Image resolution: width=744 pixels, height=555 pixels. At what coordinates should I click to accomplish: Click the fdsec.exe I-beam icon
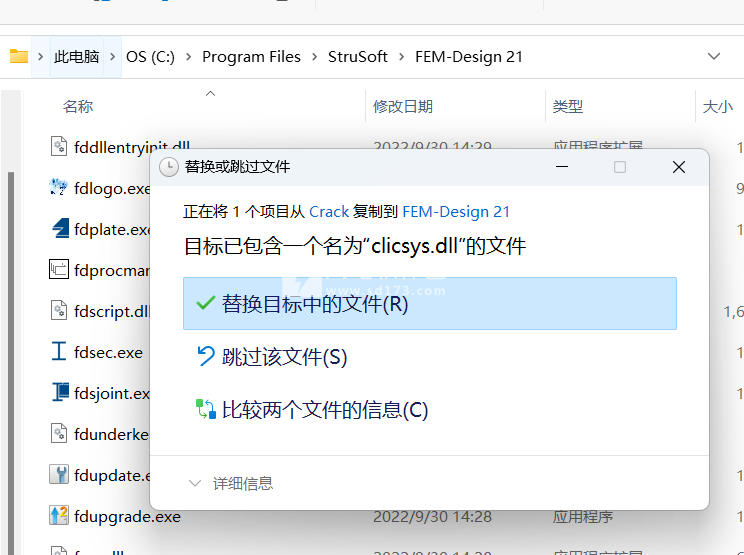coord(59,351)
